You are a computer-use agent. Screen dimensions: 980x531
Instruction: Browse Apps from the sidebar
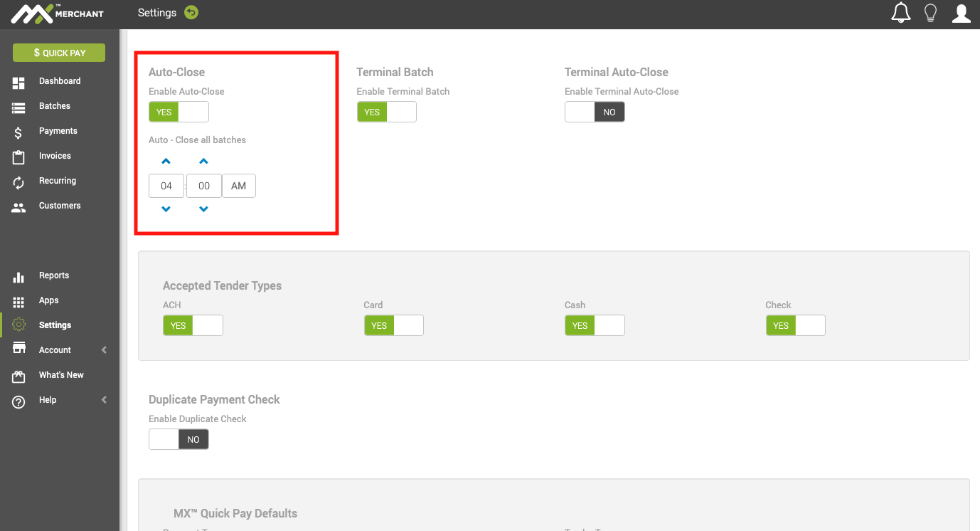[48, 300]
